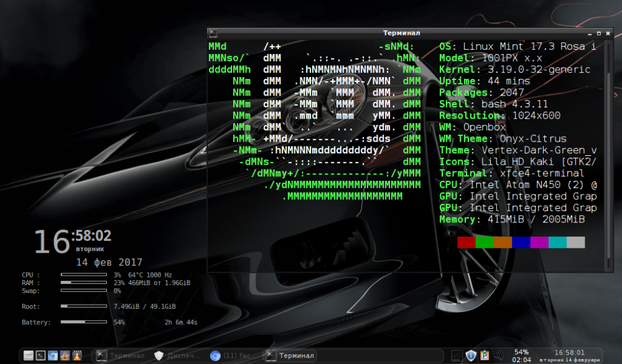Click the Терминал window title bar text
622x364 pixels.
click(401, 33)
